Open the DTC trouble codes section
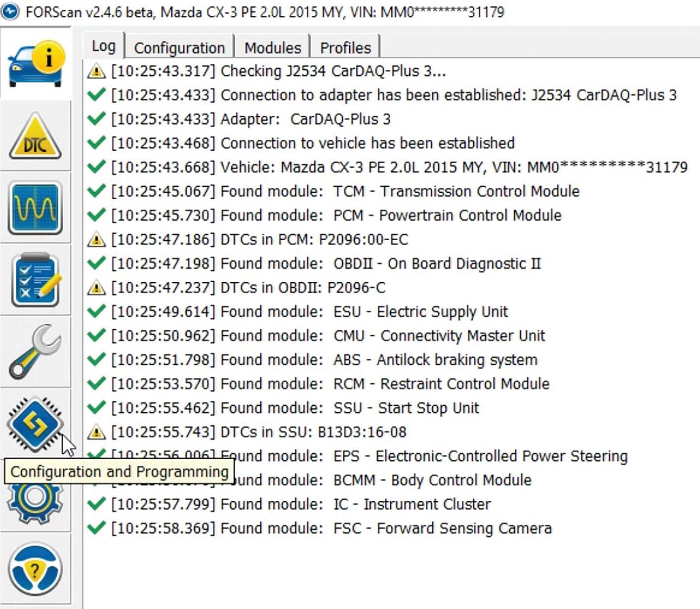Screen dimensions: 700x609 coord(35,136)
